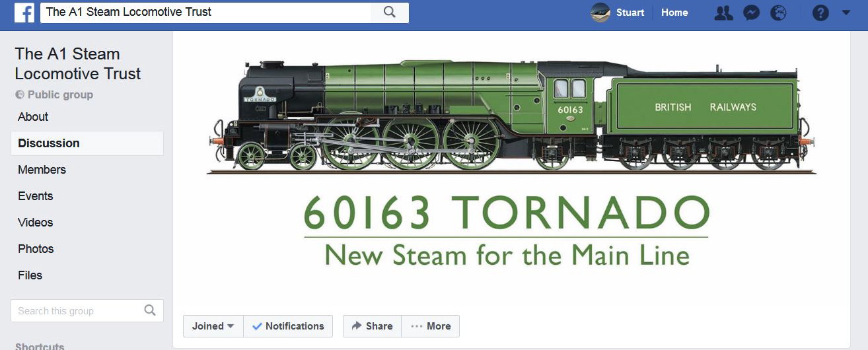Click the Facebook logo icon

(x=24, y=13)
